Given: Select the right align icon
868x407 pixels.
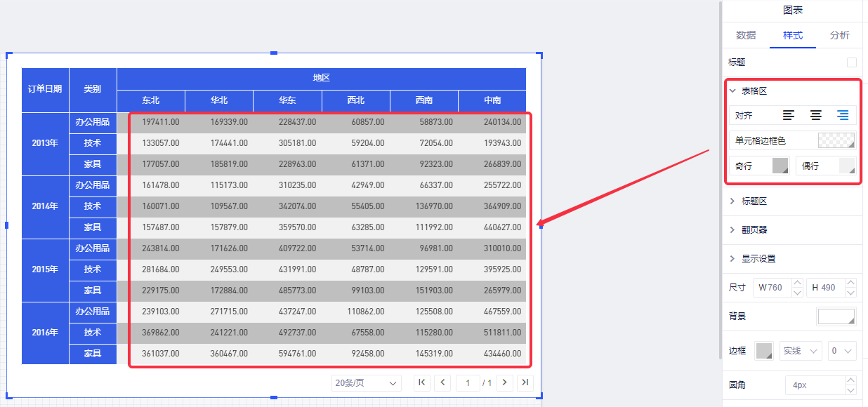Looking at the screenshot, I should [843, 115].
